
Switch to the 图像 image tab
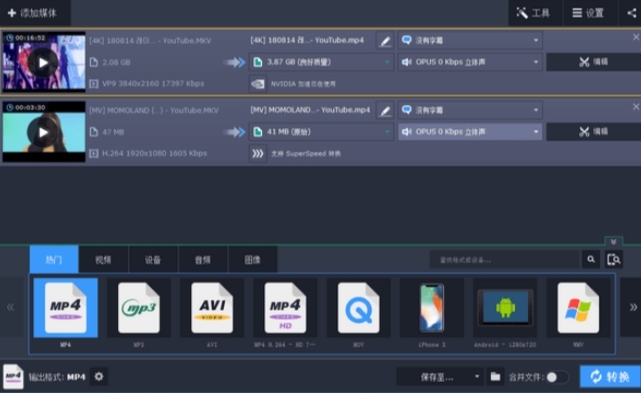coord(252,260)
